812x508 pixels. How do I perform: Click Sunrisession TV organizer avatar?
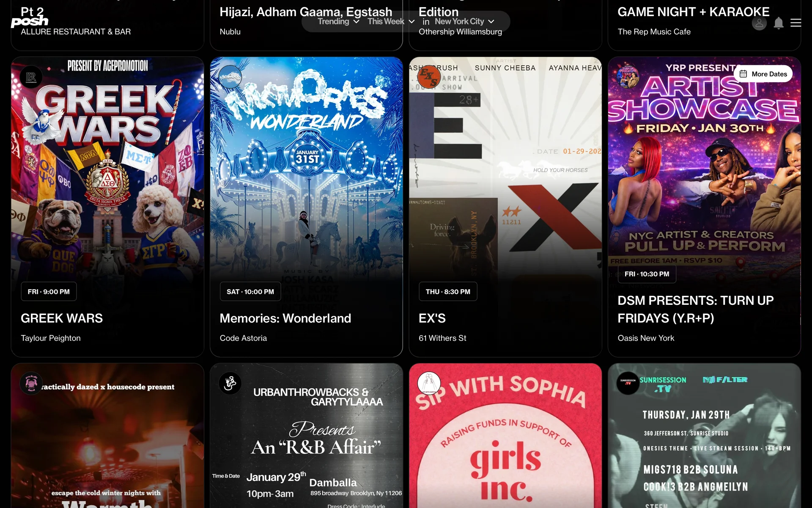click(628, 383)
